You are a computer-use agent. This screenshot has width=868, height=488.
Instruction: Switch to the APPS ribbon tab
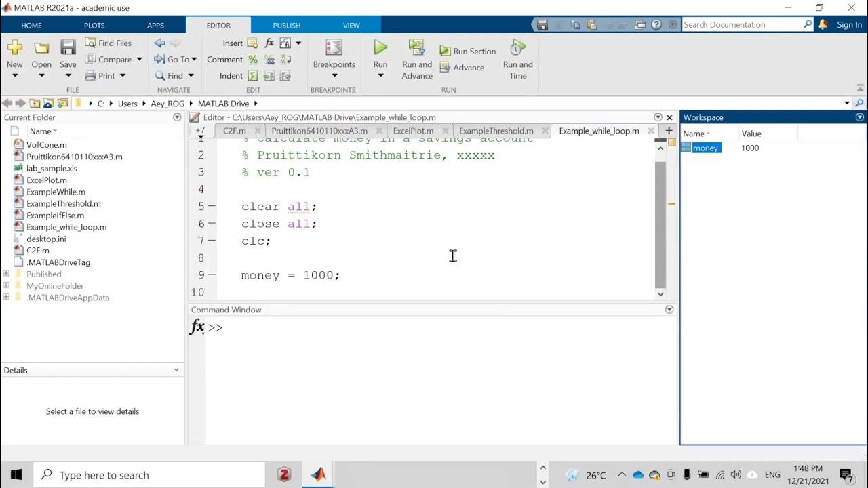(155, 25)
